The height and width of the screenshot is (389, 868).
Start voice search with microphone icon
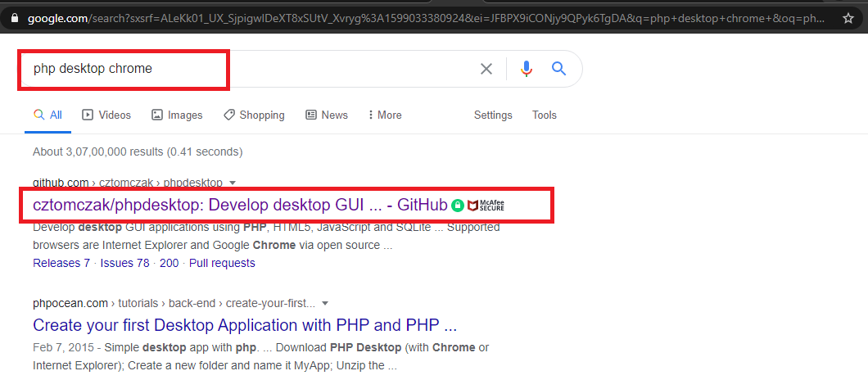point(526,69)
